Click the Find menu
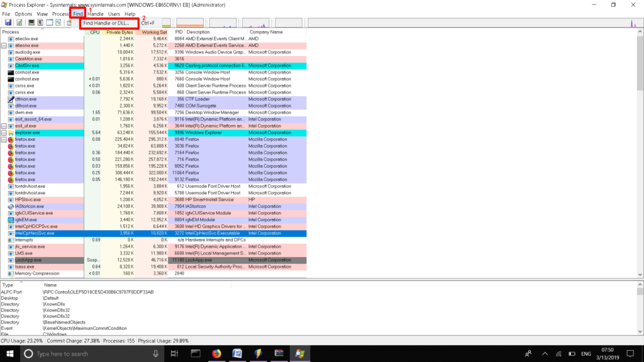Screen dimensions: 644x362 (77, 14)
